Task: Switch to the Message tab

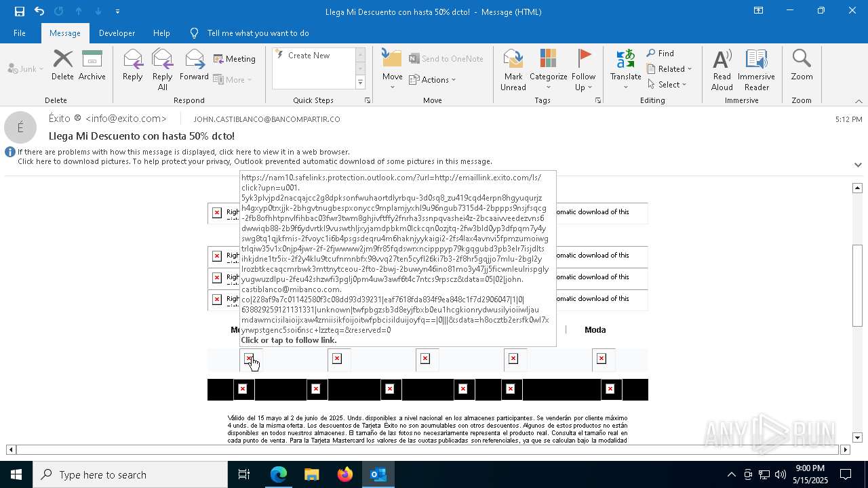Action: [x=65, y=33]
